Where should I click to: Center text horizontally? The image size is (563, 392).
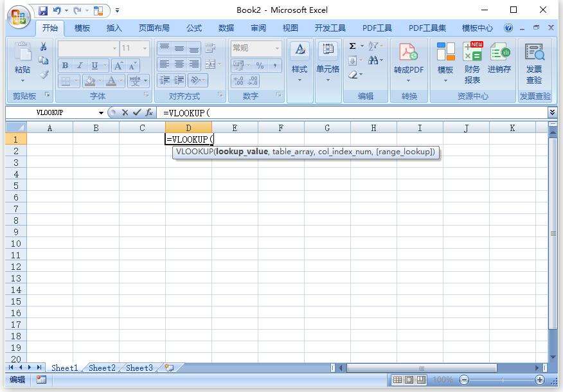click(x=179, y=65)
